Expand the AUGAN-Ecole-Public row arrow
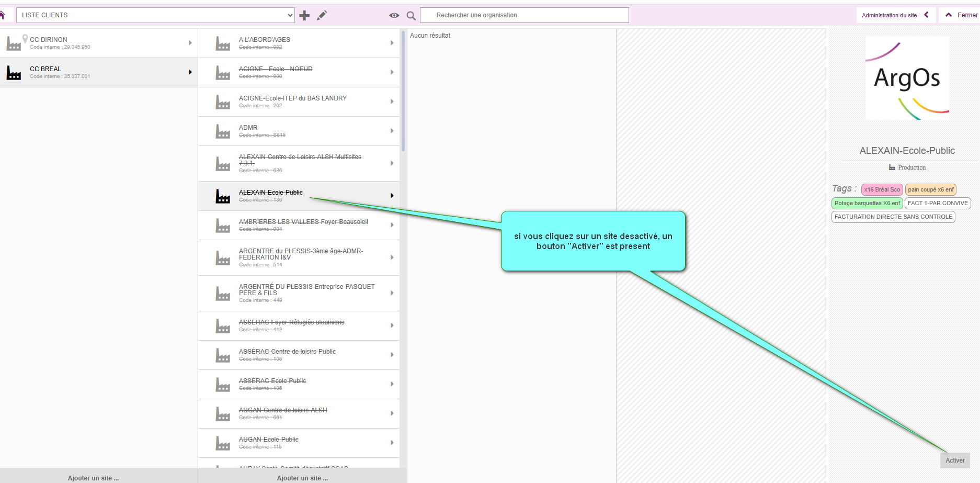 click(392, 443)
